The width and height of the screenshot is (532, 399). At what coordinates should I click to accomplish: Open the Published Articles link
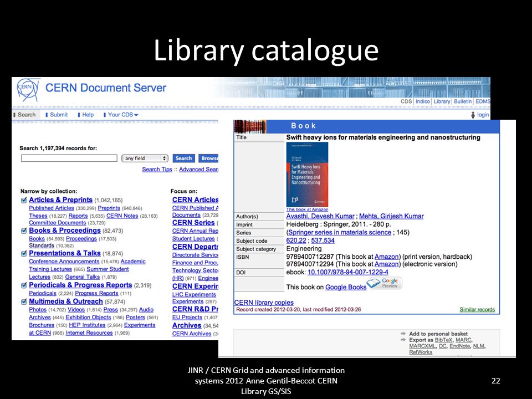[x=51, y=208]
